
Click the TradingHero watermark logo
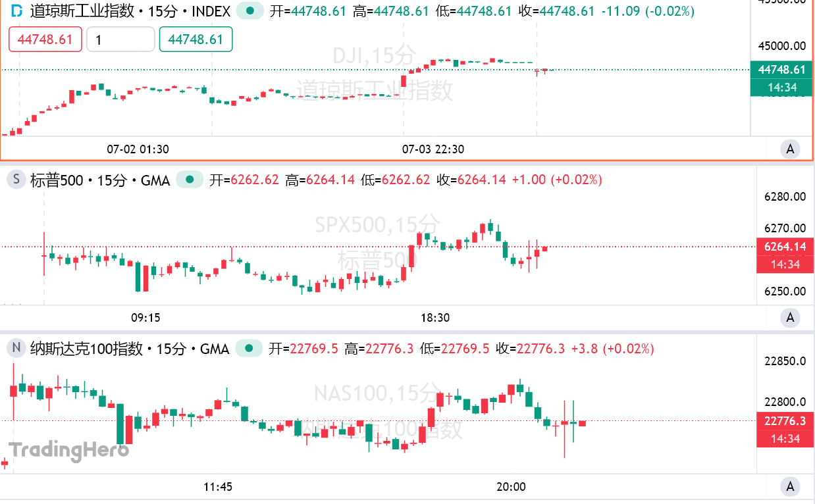68,451
